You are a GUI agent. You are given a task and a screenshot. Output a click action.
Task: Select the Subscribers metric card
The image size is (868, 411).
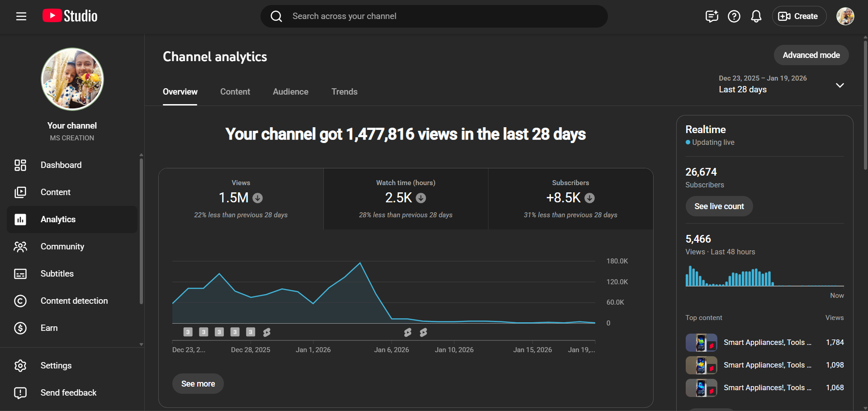pos(570,199)
